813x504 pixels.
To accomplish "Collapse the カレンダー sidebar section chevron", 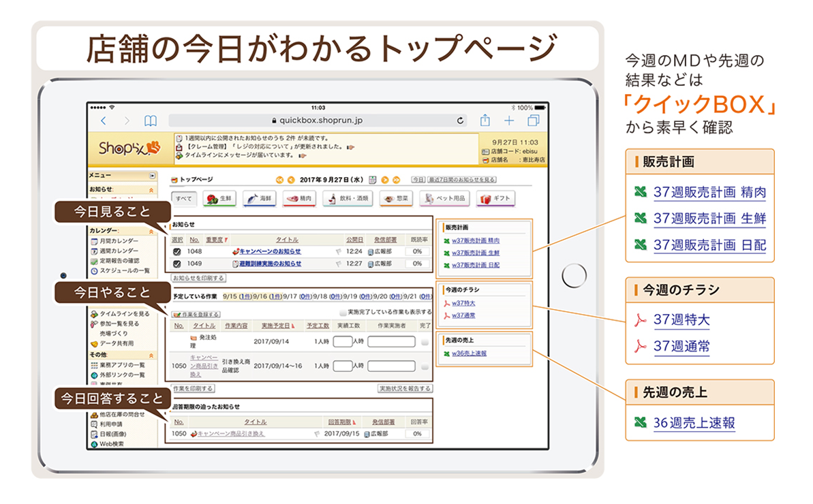I will (x=151, y=232).
